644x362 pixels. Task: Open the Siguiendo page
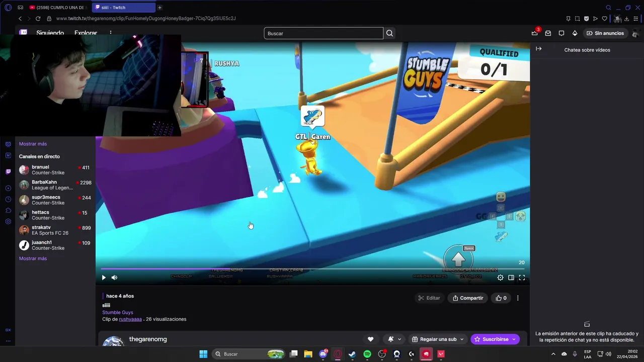tap(50, 33)
